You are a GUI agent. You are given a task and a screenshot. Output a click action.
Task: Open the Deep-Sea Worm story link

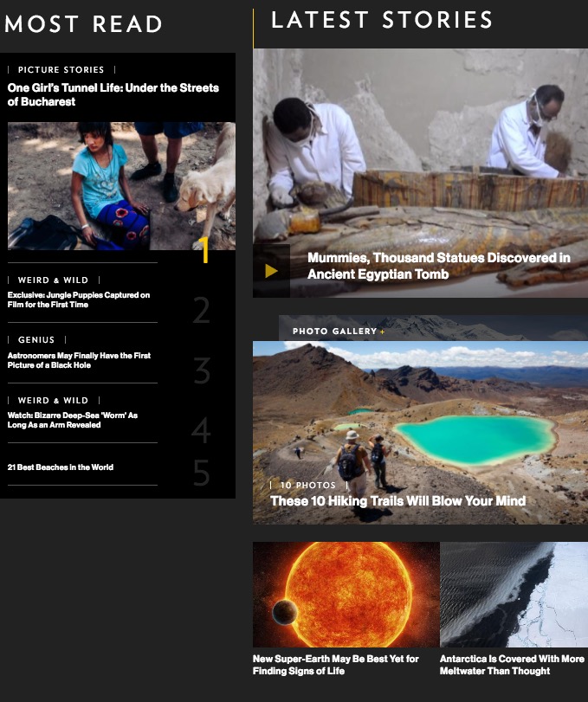point(73,420)
